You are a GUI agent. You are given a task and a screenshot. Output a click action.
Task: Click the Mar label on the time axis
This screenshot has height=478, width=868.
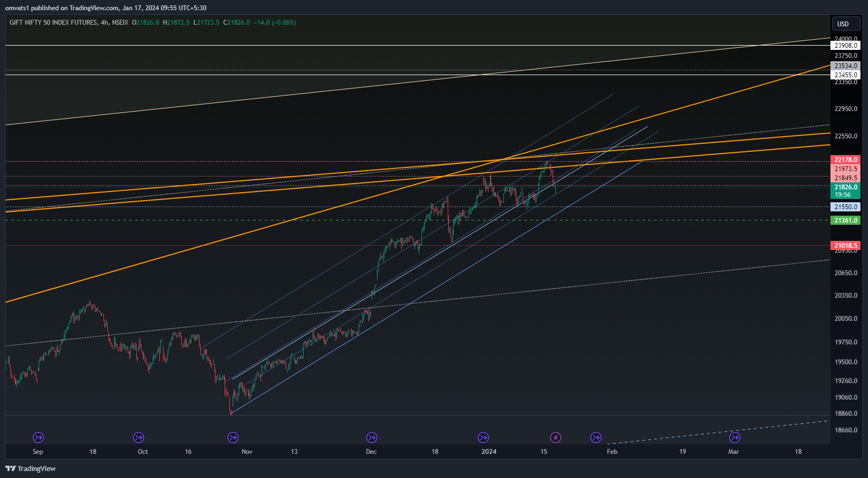point(733,452)
